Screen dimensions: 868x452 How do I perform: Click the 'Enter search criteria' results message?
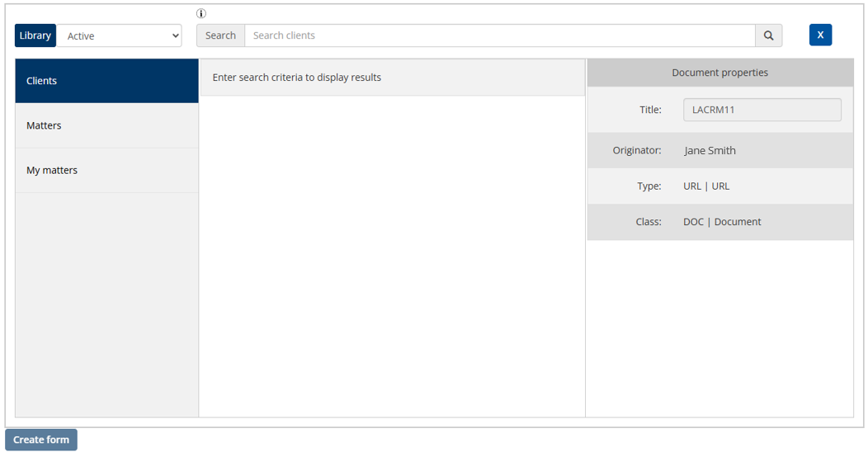tap(297, 78)
